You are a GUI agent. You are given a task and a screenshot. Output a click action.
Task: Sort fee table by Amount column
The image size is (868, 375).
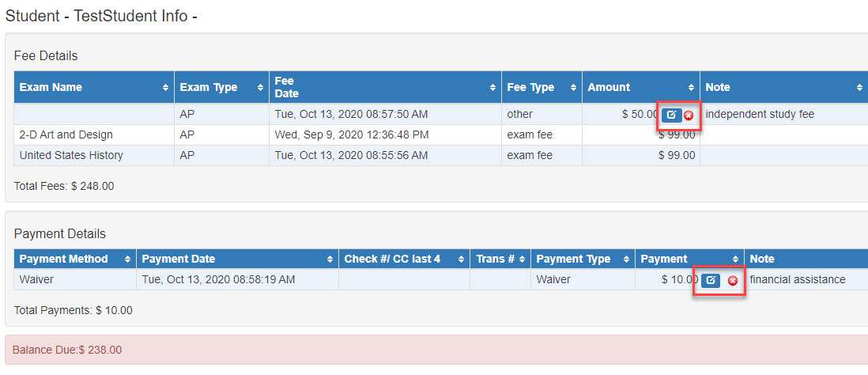[x=641, y=87]
